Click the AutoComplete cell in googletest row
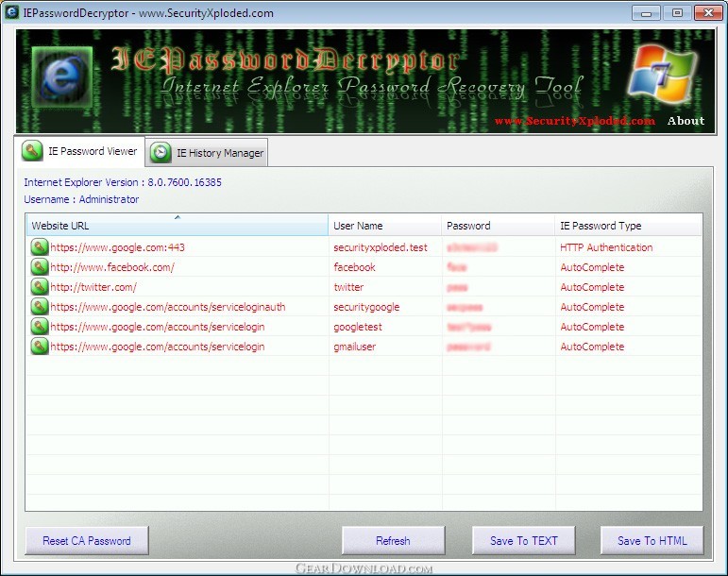 tap(592, 327)
